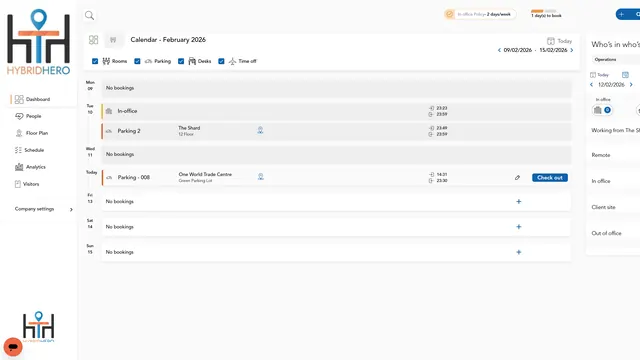Go to previous week arrow before 09/02/2026
The height and width of the screenshot is (360, 640).
pos(499,50)
